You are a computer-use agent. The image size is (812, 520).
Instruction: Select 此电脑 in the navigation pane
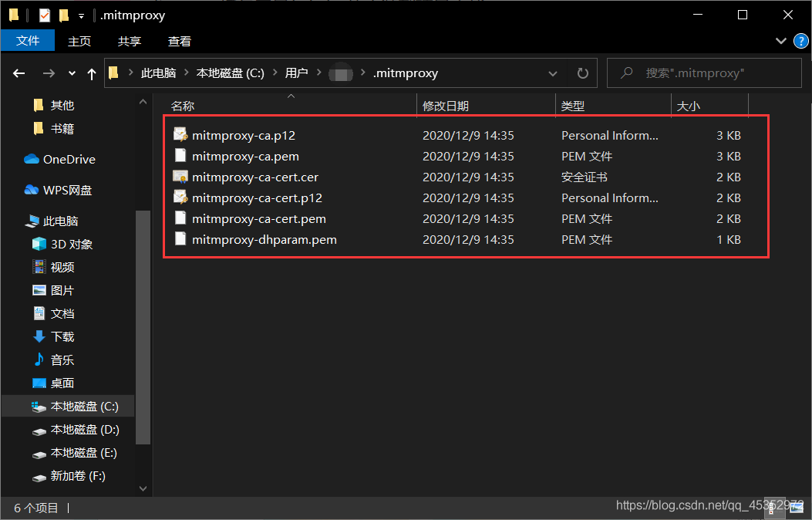[x=51, y=221]
